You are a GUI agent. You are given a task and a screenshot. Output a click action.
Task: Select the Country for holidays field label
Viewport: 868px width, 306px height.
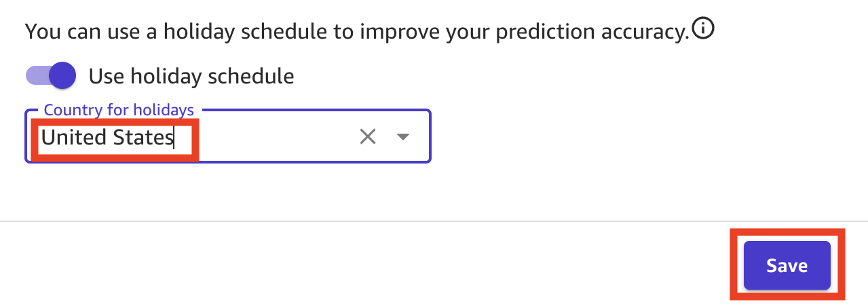[x=119, y=109]
